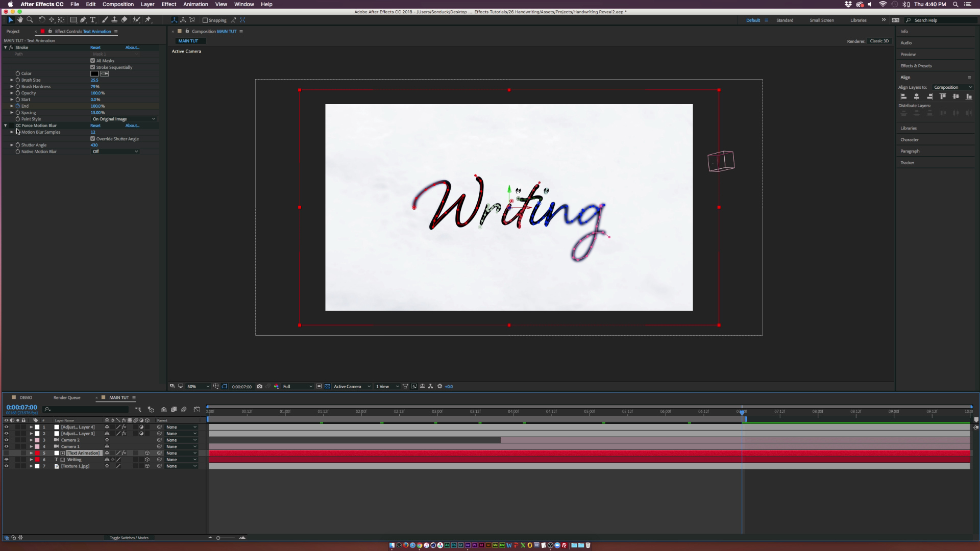Expand the Brush Size property
The width and height of the screenshot is (980, 551).
(x=12, y=80)
